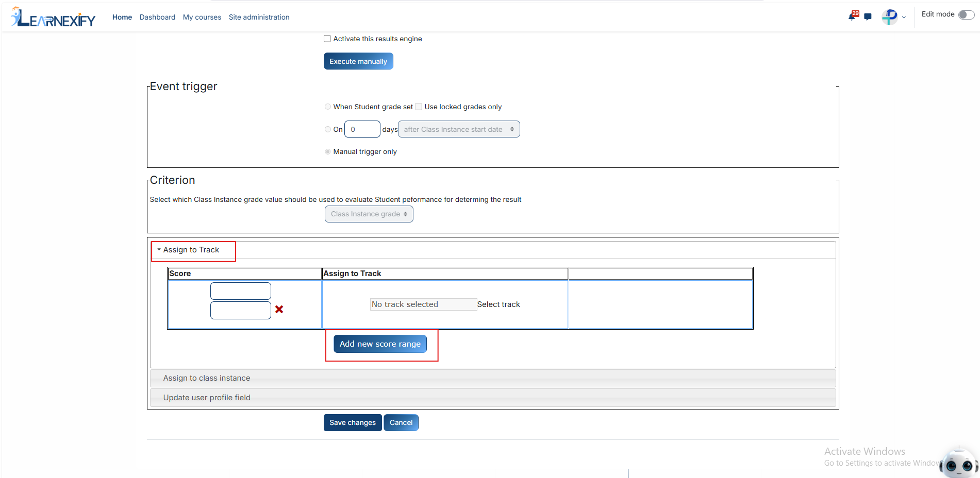Go to Home menu item

click(122, 17)
